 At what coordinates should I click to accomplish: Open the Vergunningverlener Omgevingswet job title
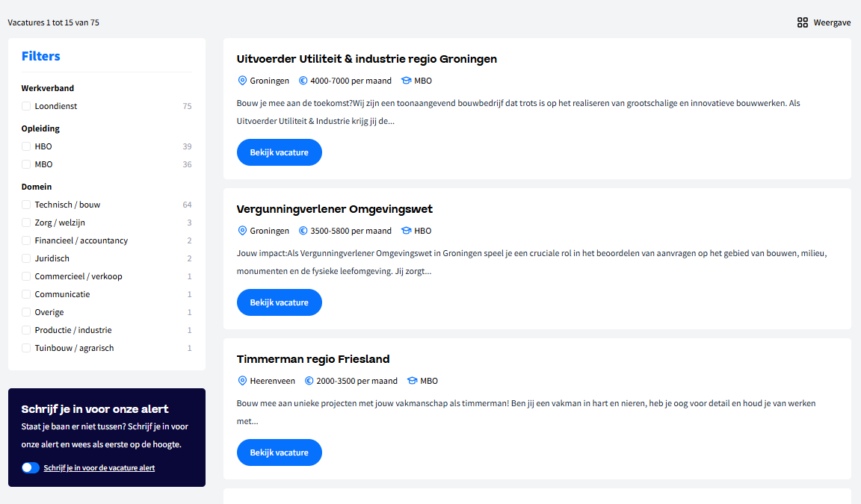[334, 209]
